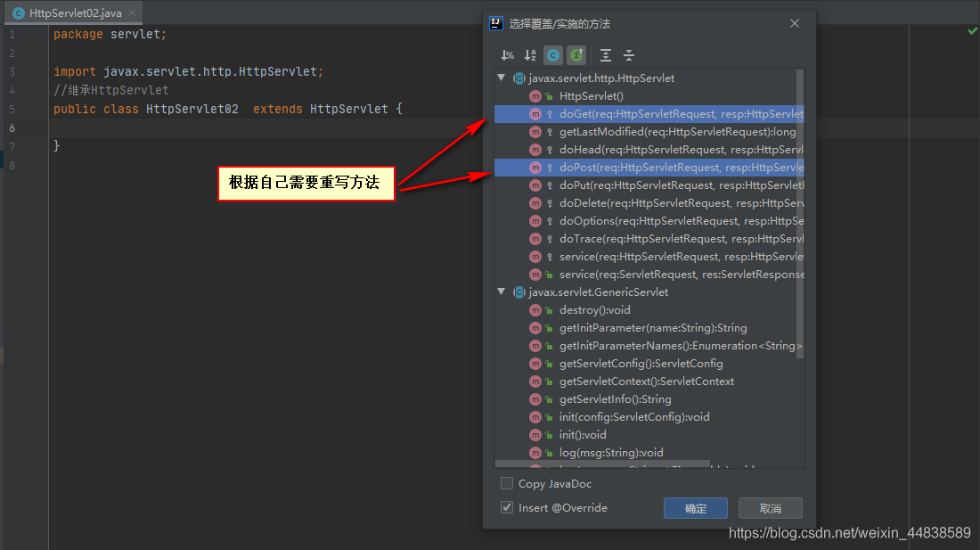Screen dimensions: 980x550
Task: Sort methods alphabetically icon
Action: (x=530, y=55)
